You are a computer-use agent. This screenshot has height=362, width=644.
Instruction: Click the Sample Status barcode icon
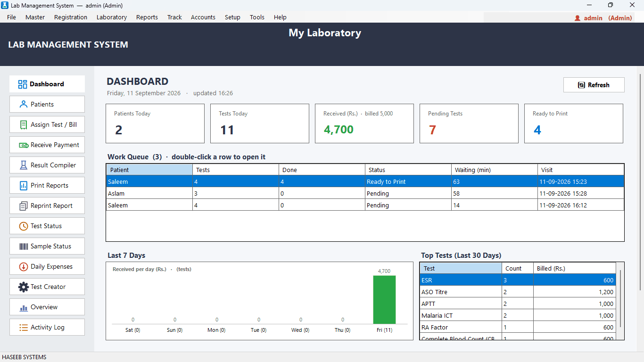[24, 247]
